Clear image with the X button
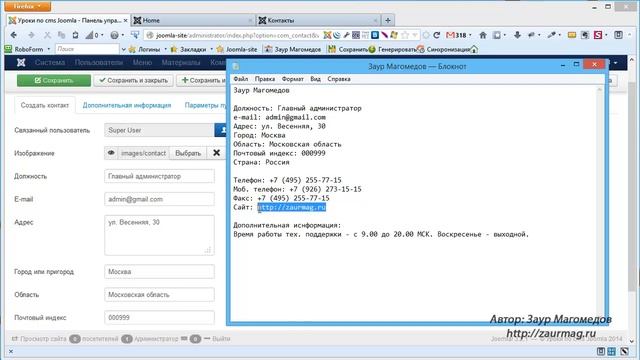This screenshot has width=640, height=360. coord(216,153)
